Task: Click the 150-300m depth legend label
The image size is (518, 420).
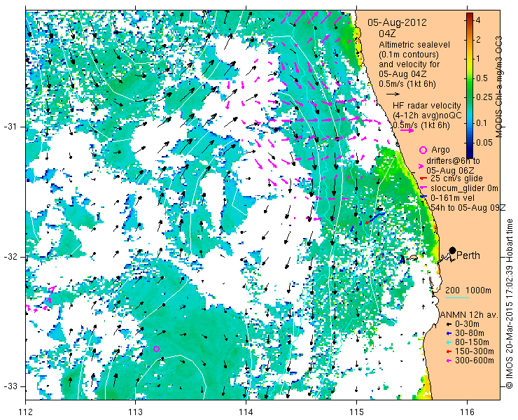Action: pos(475,351)
